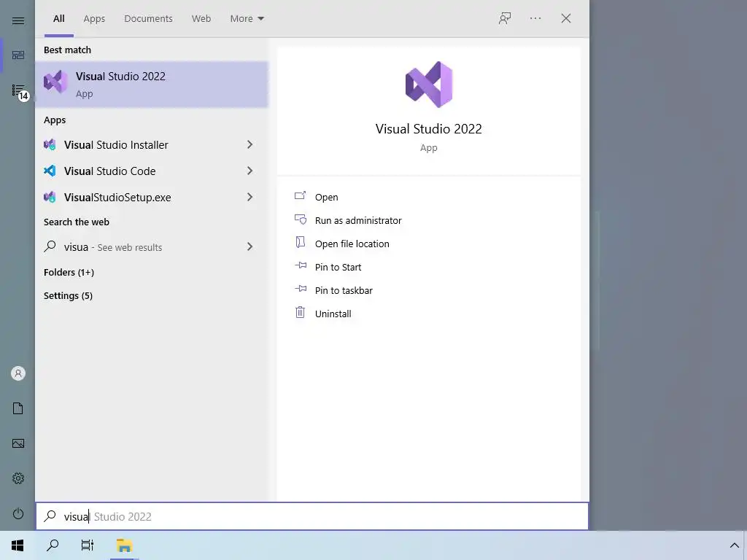Click the search input box containing visua

[x=312, y=516]
